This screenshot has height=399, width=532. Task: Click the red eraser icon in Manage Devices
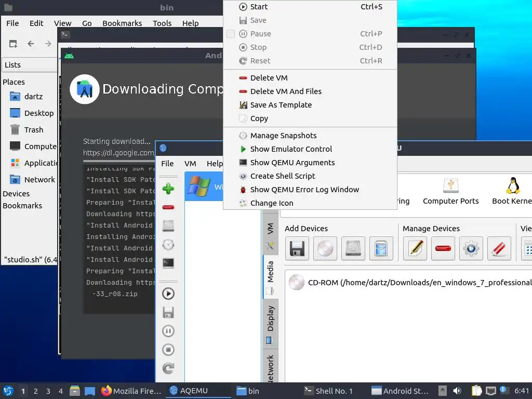pos(499,249)
